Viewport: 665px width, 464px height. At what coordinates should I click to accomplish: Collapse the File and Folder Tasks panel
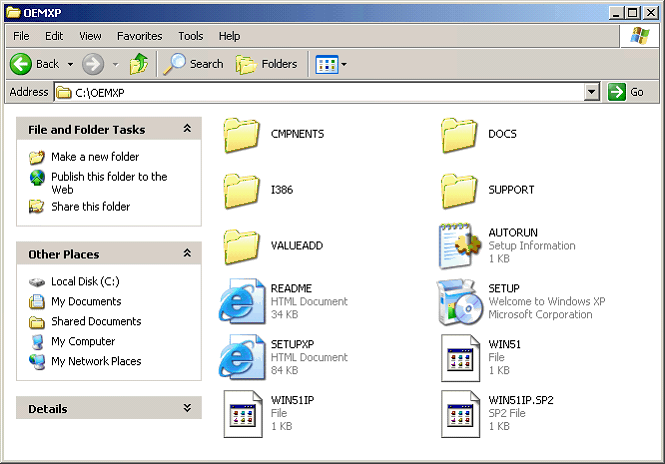[187, 129]
